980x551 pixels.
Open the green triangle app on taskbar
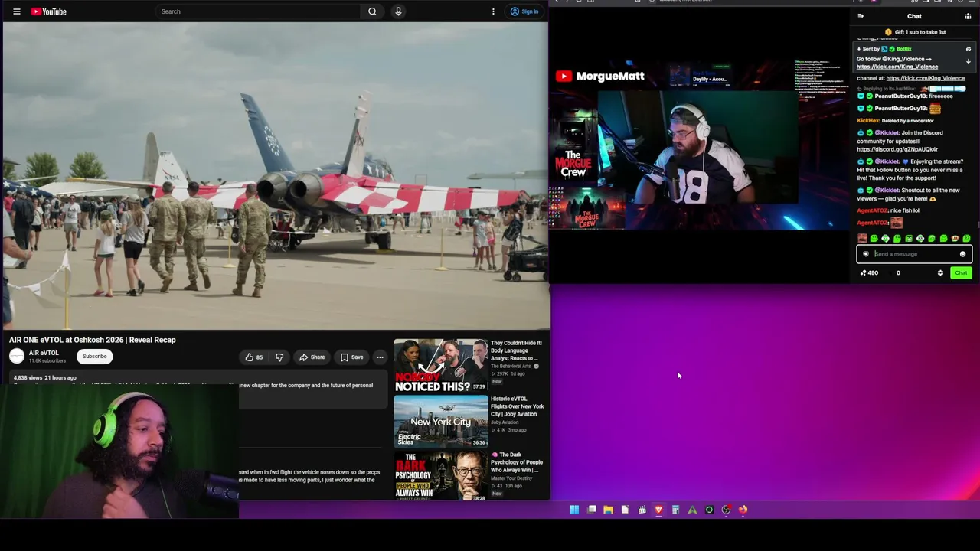click(x=692, y=510)
